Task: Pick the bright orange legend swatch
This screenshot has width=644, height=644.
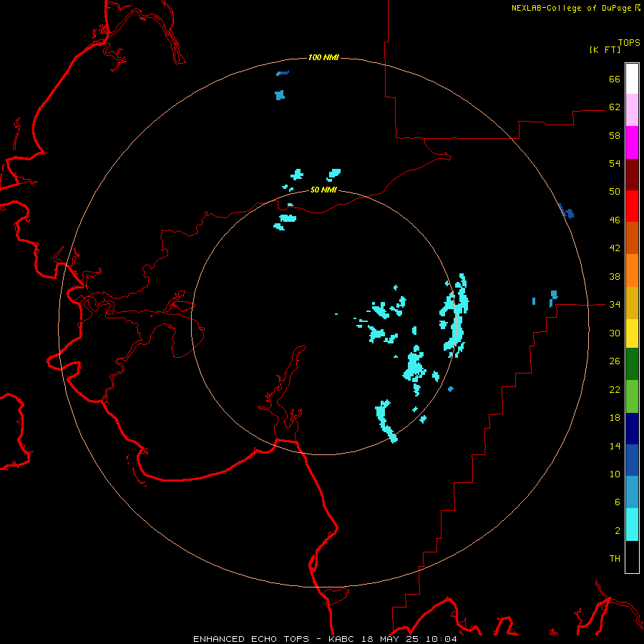Action: tap(632, 270)
